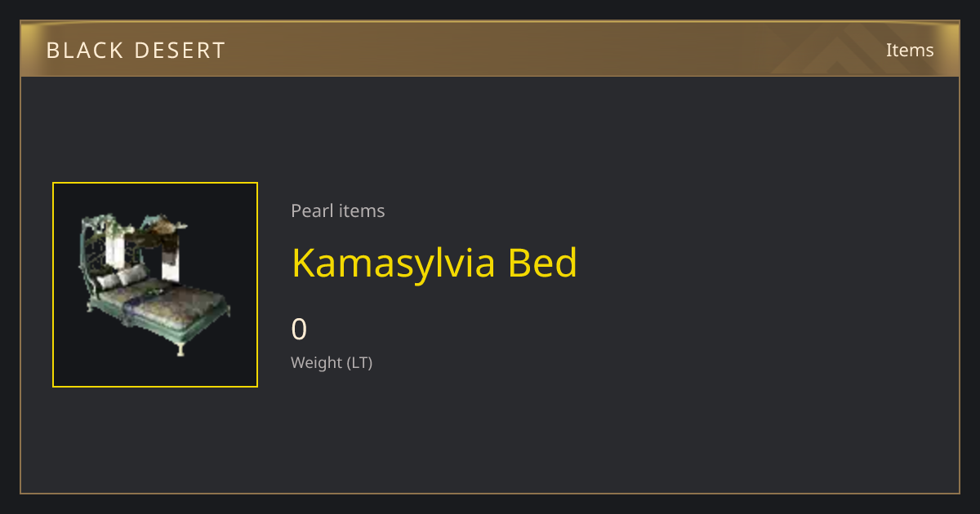
Task: Click the BLACK DESERT header title
Action: coord(136,51)
